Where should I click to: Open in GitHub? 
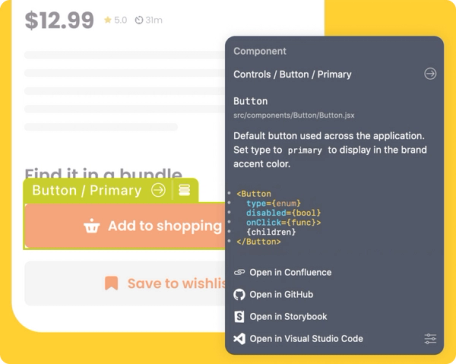[x=281, y=295]
